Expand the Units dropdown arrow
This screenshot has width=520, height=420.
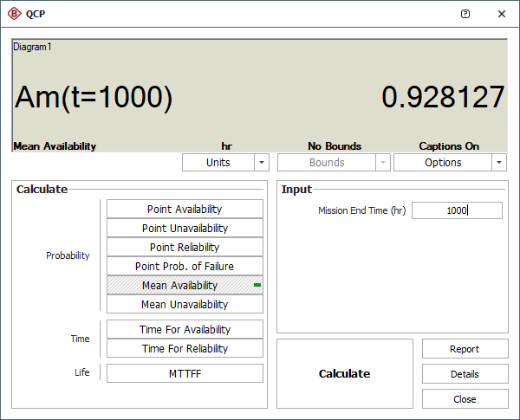(262, 162)
